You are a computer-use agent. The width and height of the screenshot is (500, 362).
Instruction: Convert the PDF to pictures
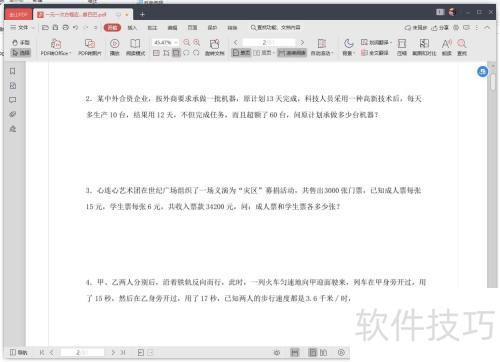[x=90, y=47]
